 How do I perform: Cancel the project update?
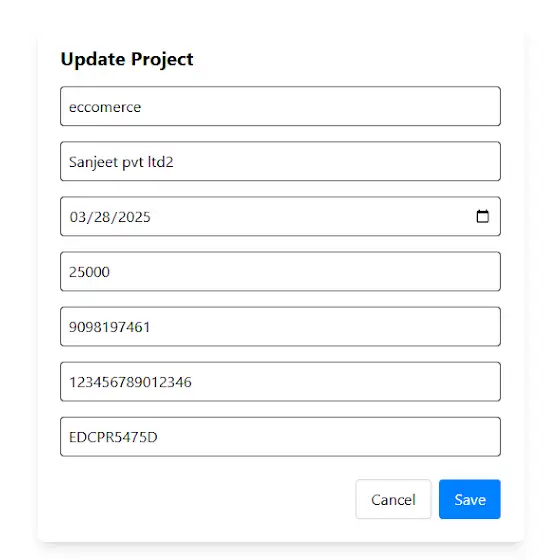click(x=393, y=499)
